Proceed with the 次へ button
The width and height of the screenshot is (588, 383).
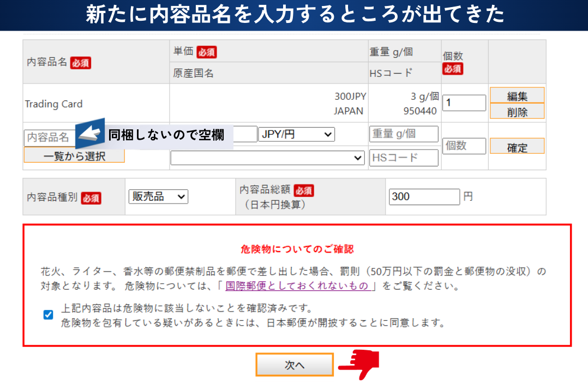click(295, 365)
